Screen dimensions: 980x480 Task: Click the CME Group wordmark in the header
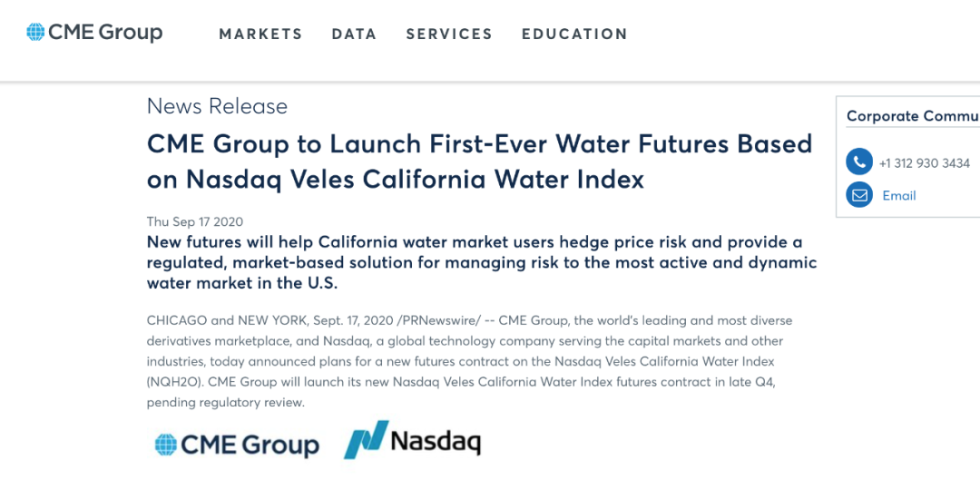click(105, 33)
